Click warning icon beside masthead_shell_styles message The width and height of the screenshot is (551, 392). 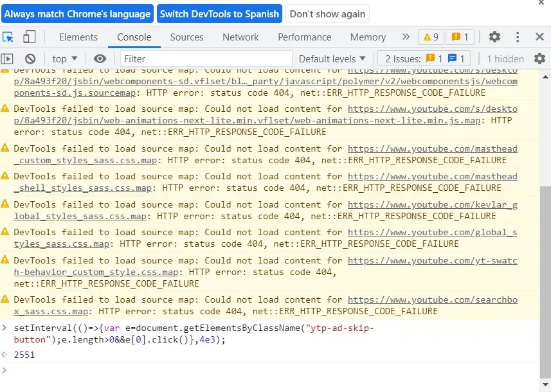click(x=5, y=175)
